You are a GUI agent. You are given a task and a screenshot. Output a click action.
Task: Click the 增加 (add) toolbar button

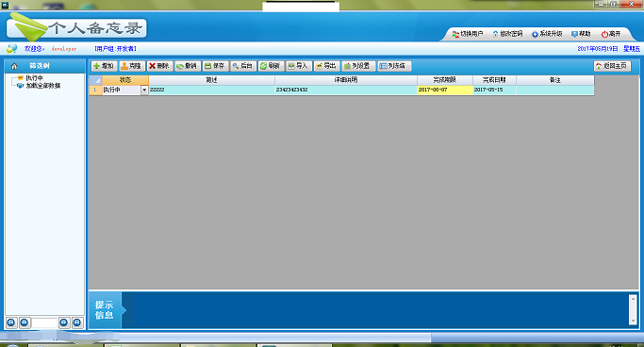[x=105, y=66]
